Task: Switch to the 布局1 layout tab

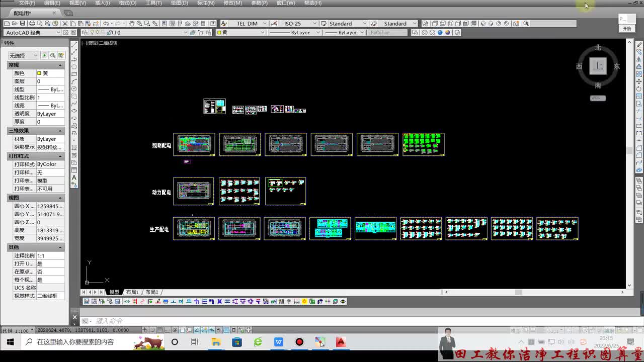Action: tap(132, 292)
